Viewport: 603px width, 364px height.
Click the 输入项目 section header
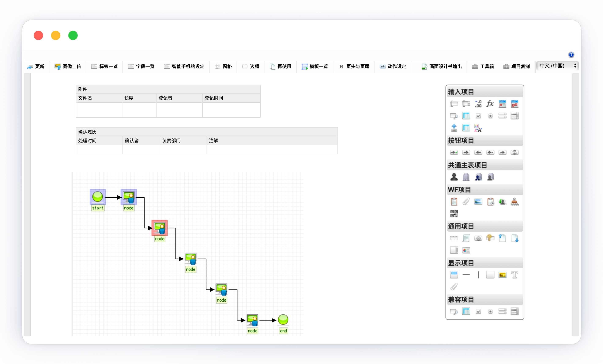pos(485,92)
